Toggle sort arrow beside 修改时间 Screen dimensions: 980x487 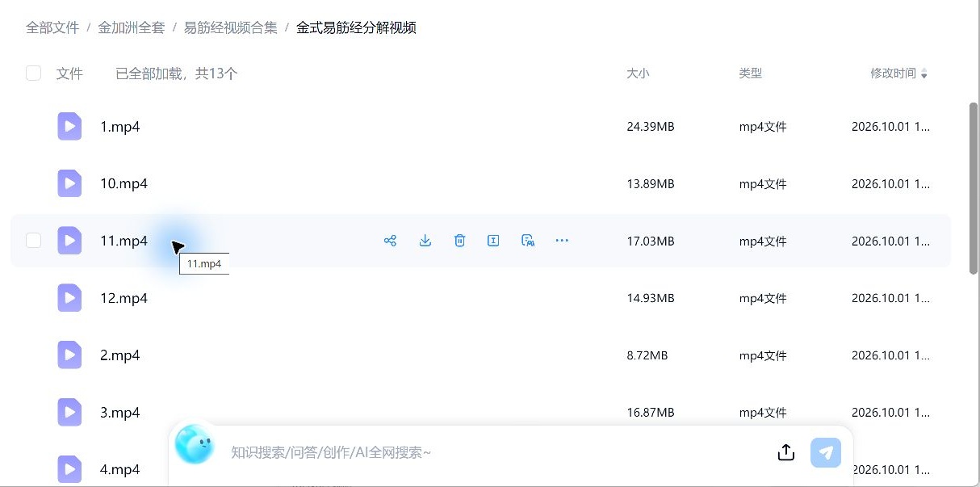924,74
